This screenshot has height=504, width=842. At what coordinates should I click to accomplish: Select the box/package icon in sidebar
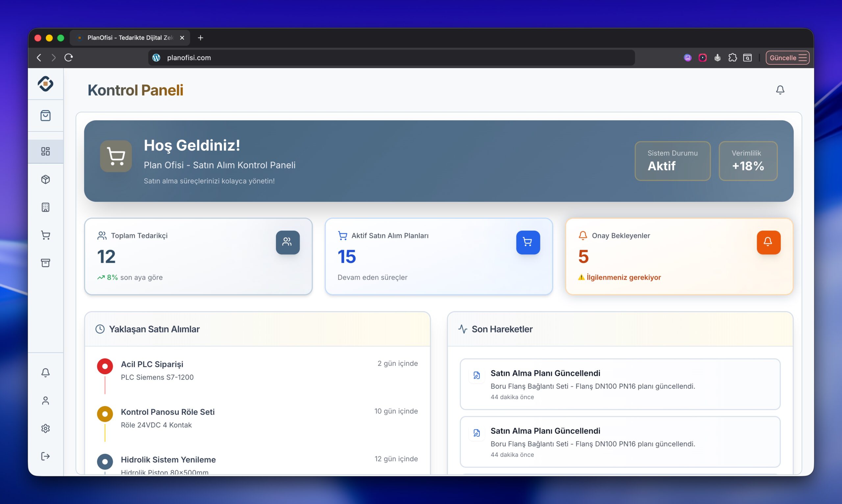click(x=45, y=179)
